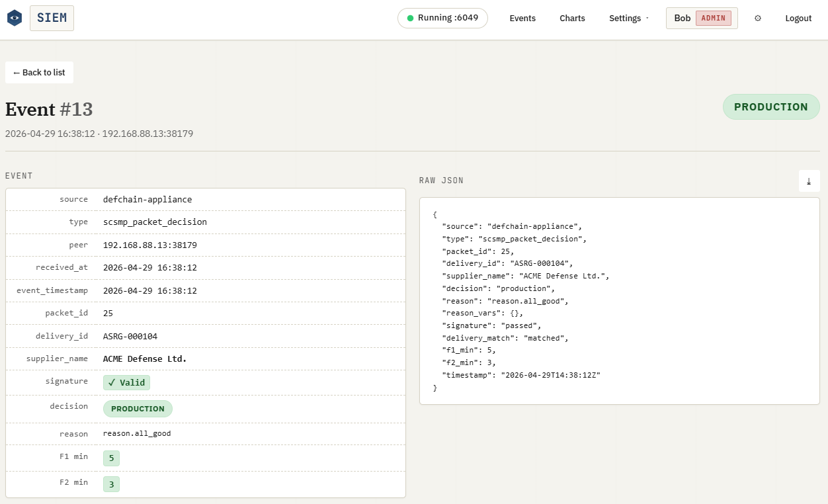Select the event_timestamp value

[149, 290]
